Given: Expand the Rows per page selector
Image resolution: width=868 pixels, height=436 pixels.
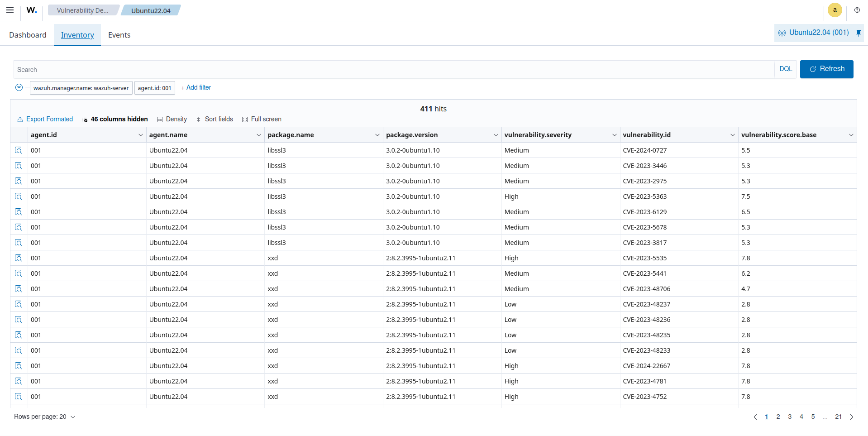Looking at the screenshot, I should 44,417.
